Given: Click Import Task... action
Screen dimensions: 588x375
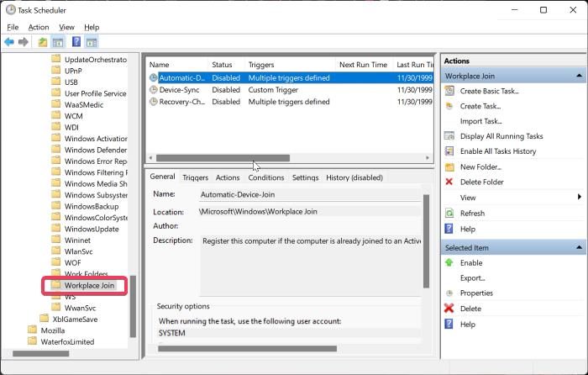Looking at the screenshot, I should point(480,121).
